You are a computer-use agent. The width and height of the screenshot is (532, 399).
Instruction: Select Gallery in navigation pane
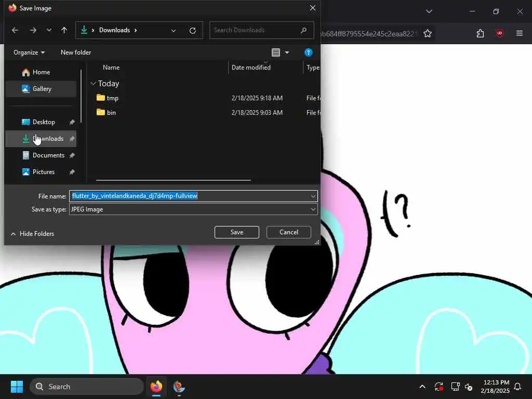41,88
